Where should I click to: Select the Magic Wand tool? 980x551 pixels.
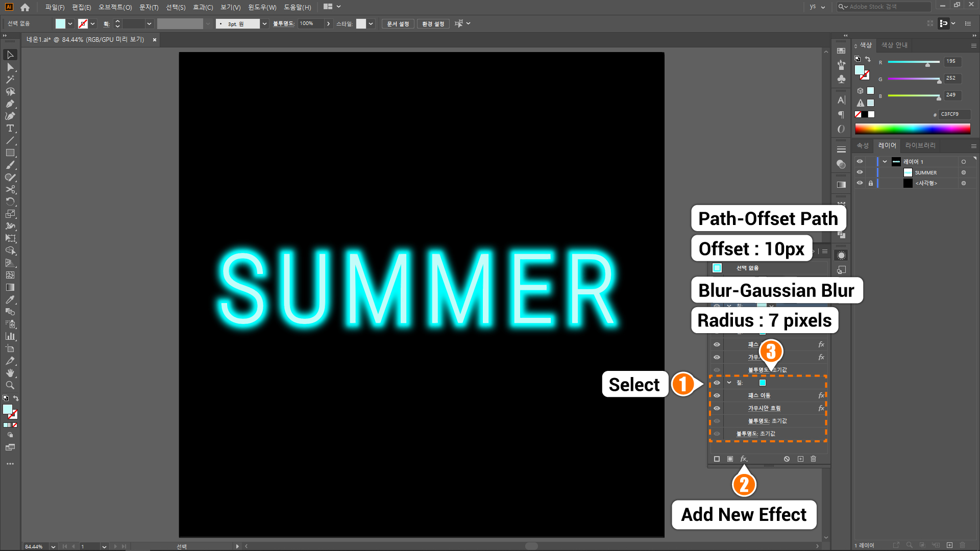10,80
